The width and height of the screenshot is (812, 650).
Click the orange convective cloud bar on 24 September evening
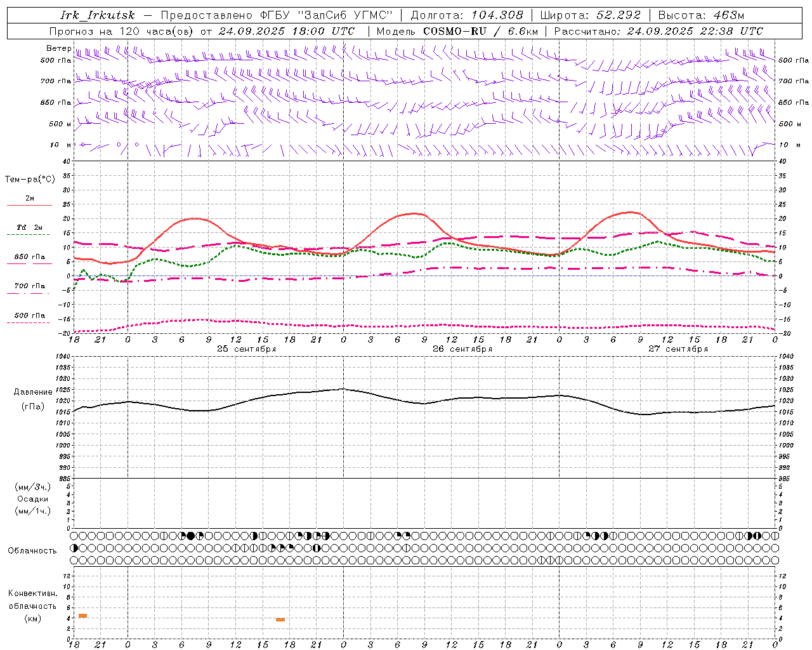point(82,616)
